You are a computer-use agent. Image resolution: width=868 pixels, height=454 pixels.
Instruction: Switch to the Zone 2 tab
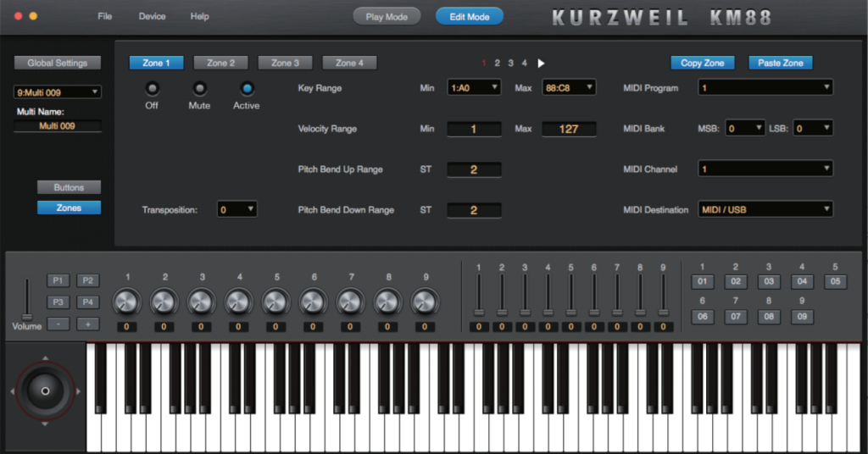221,63
